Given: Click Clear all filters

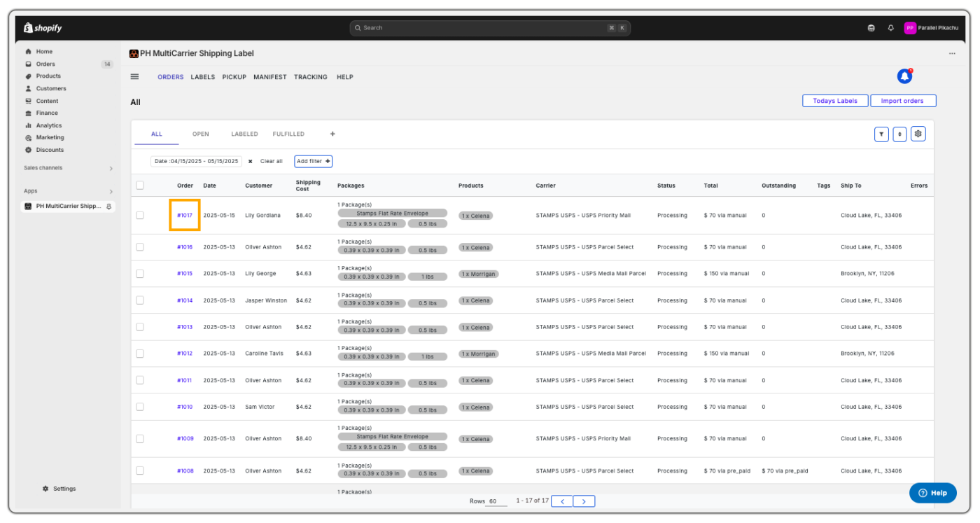Looking at the screenshot, I should pyautogui.click(x=272, y=161).
